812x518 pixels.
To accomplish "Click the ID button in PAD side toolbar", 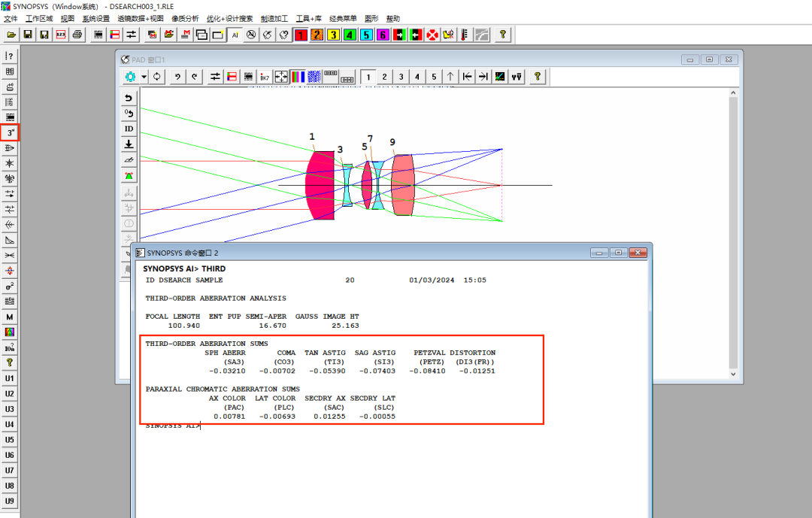I will click(x=129, y=129).
